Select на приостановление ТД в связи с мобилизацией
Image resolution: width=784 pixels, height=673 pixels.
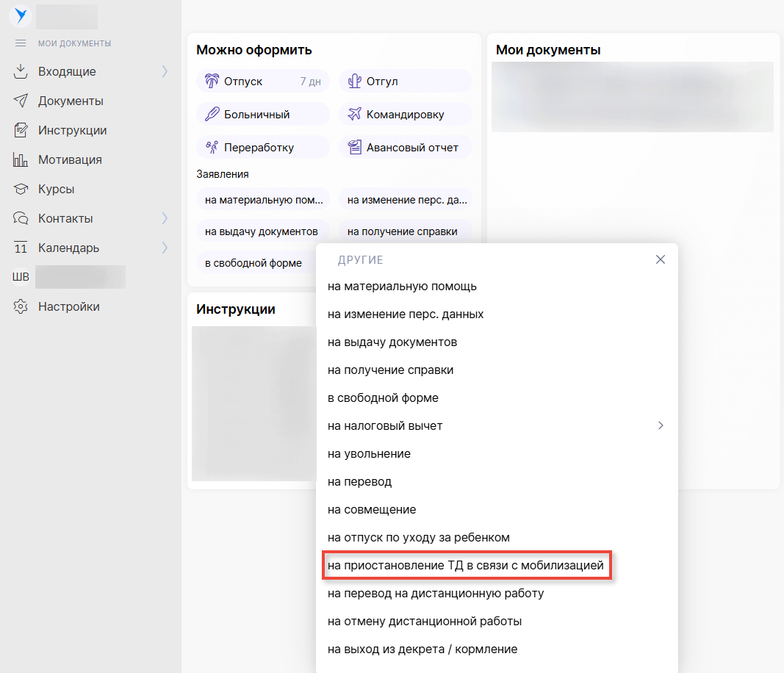[465, 566]
